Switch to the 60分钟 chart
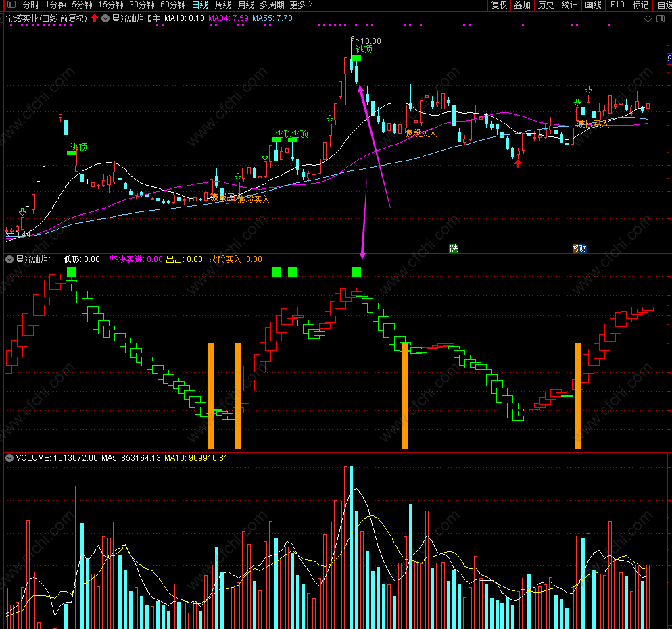672x629 pixels. coord(172,5)
